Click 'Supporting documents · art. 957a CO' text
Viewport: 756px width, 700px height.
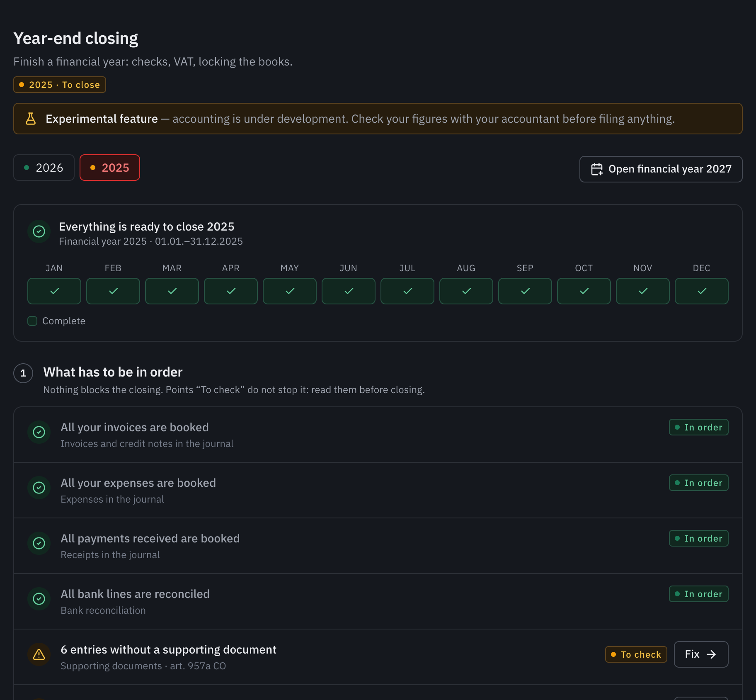143,666
